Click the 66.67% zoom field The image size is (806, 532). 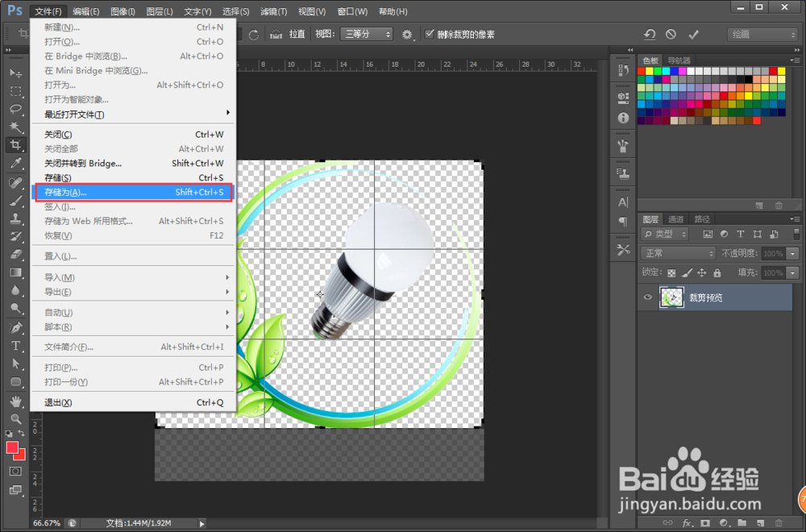coord(46,523)
